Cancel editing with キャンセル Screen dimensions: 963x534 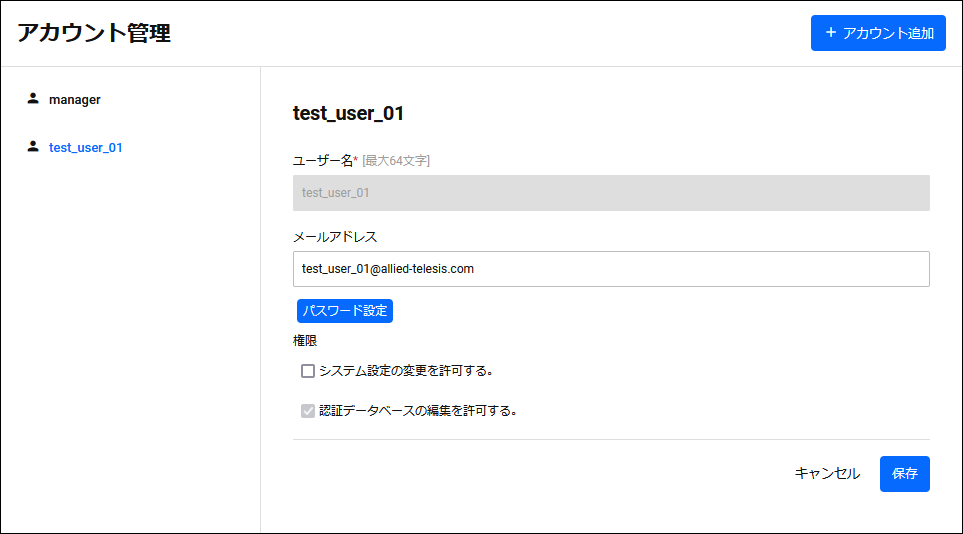pos(827,473)
